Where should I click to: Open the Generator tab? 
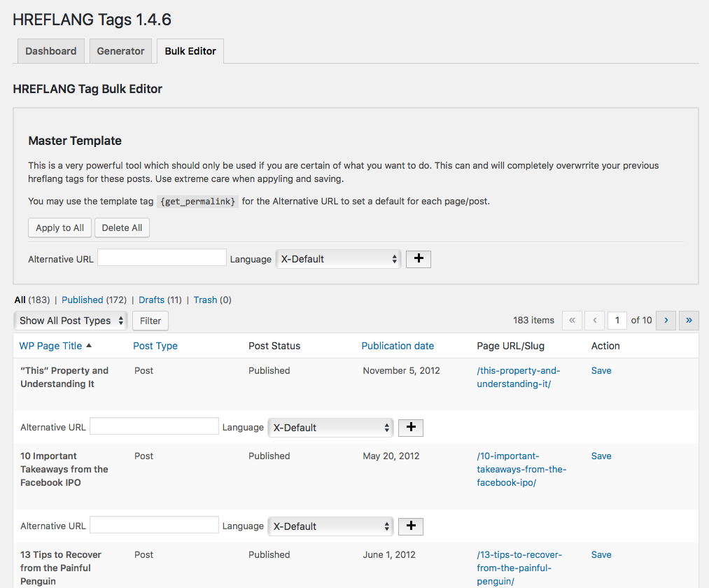[x=120, y=51]
